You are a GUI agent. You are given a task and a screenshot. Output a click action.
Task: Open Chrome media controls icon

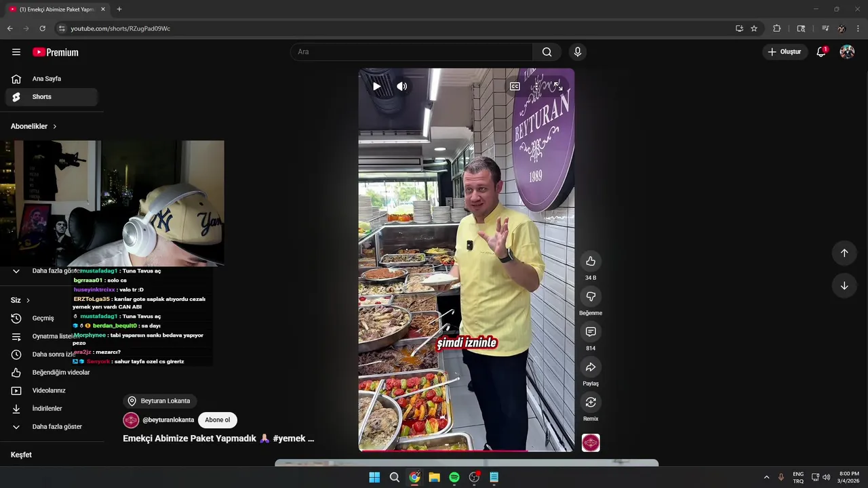coord(825,28)
